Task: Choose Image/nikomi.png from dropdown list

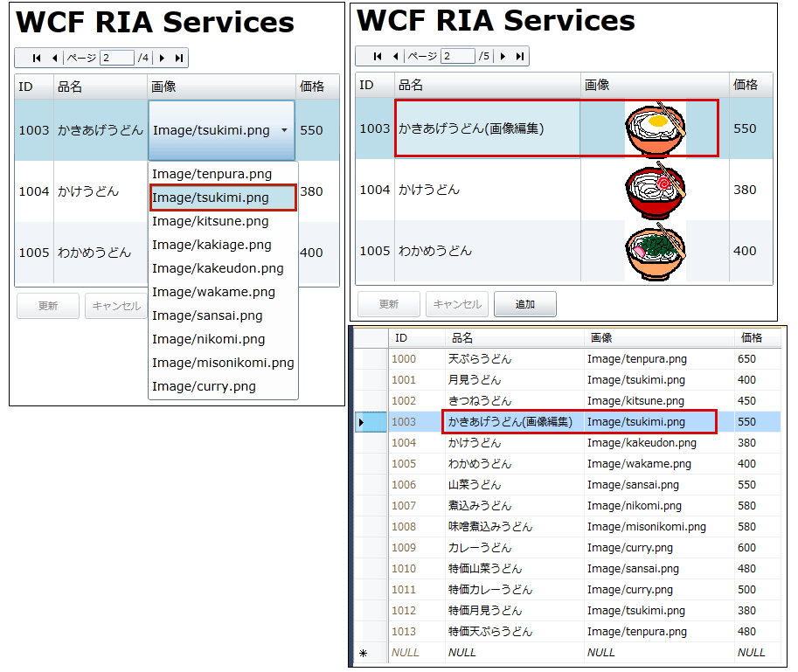Action: click(x=223, y=339)
